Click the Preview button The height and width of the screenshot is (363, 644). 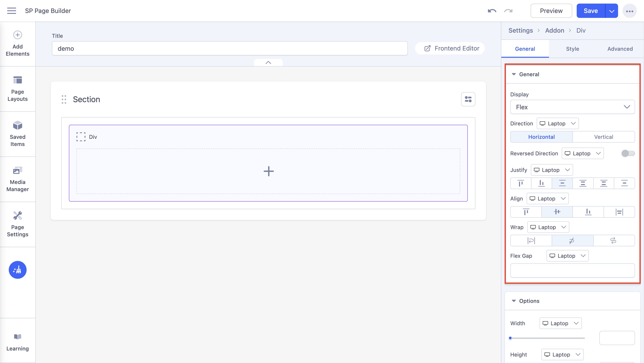tap(551, 11)
